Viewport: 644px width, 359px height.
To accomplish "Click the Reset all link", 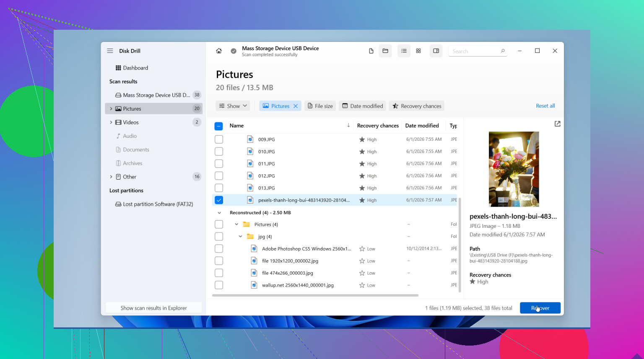I will 545,106.
